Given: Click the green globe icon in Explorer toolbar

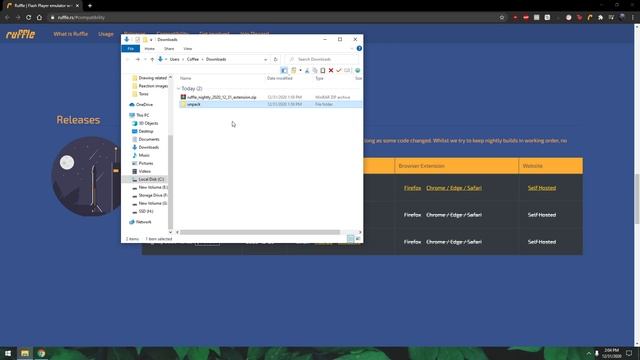Looking at the screenshot, I should pyautogui.click(x=358, y=70).
